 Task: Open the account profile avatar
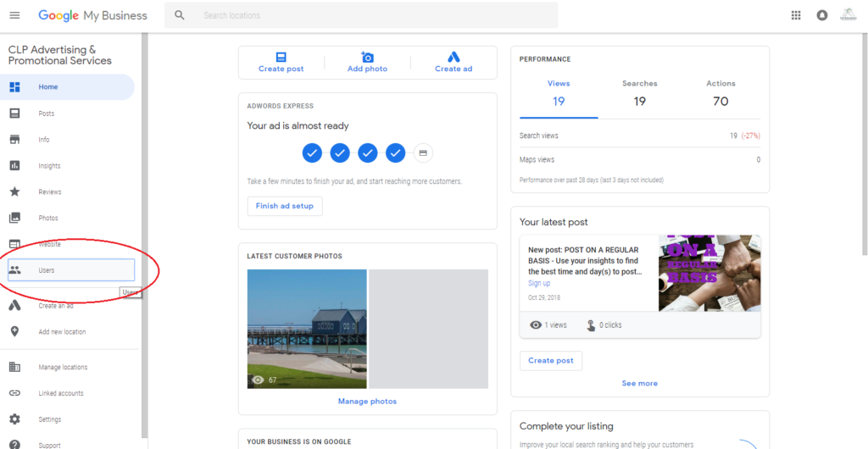(x=848, y=15)
